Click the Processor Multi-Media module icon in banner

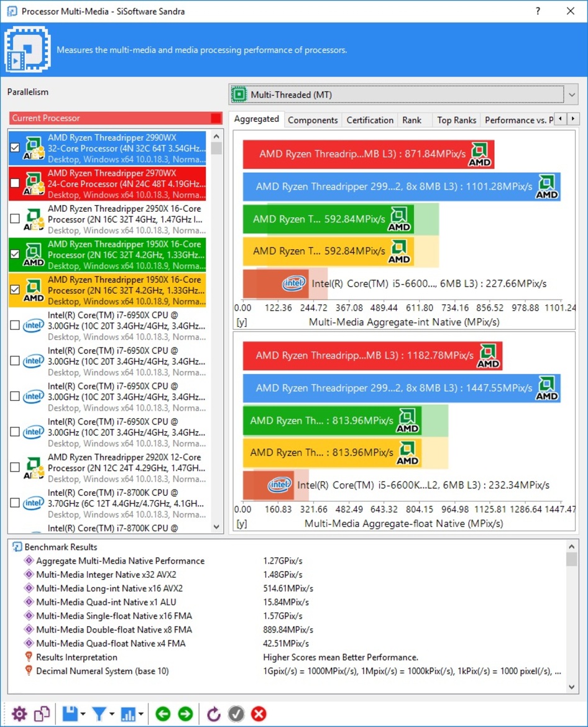coord(27,49)
